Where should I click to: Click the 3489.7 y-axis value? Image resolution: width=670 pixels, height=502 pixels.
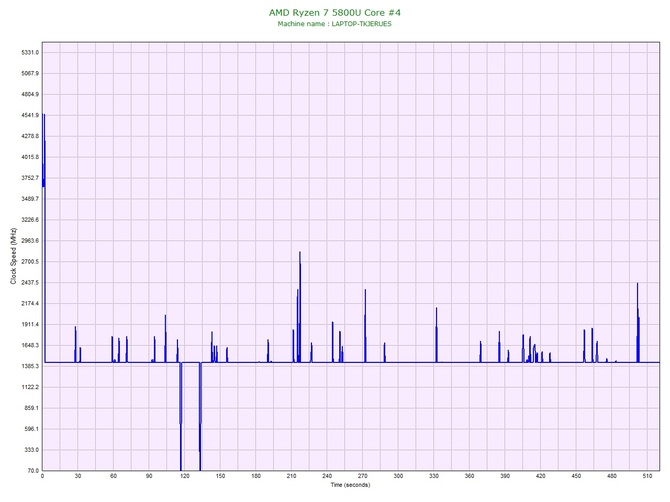click(30, 199)
